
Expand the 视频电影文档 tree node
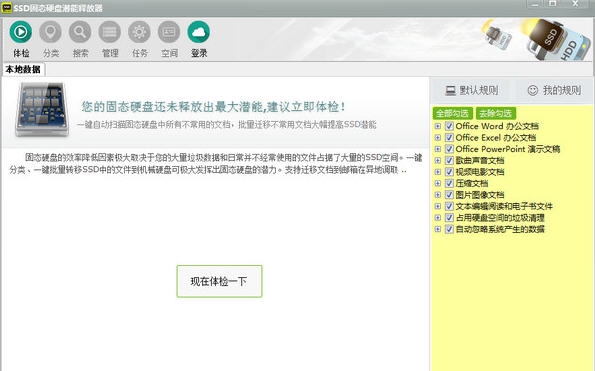pos(438,172)
